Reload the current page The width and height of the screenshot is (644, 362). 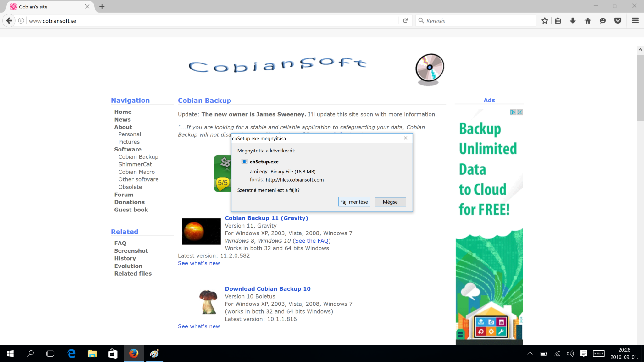[405, 20]
